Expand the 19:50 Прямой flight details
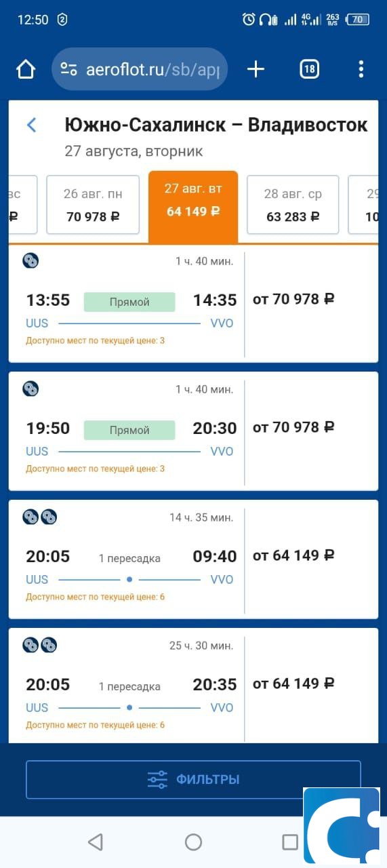This screenshot has width=387, height=868. [126, 431]
